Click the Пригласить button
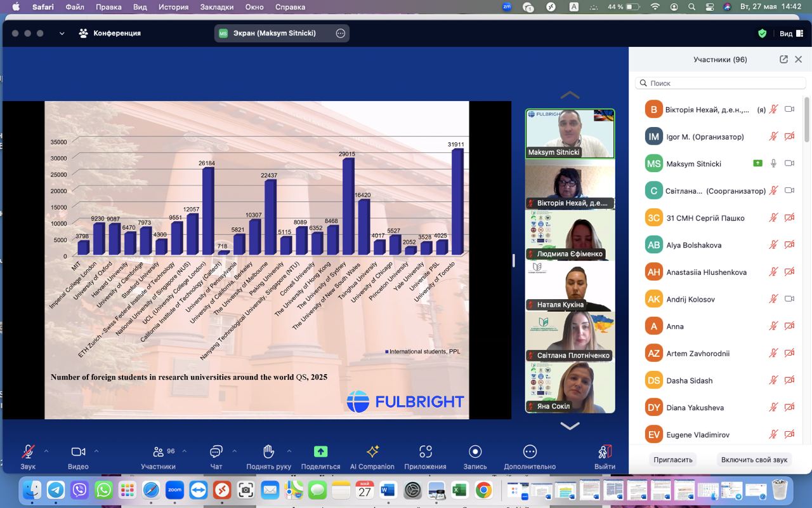The height and width of the screenshot is (508, 812). [673, 460]
